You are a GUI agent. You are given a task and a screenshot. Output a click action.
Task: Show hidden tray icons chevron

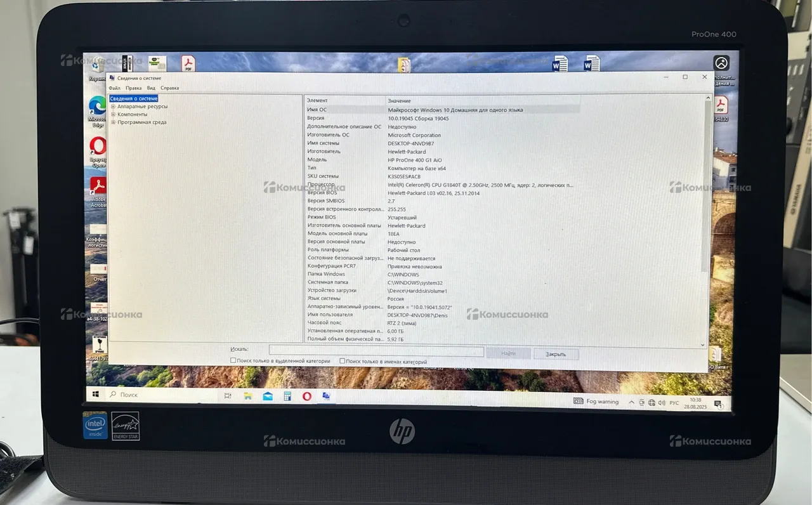point(631,402)
